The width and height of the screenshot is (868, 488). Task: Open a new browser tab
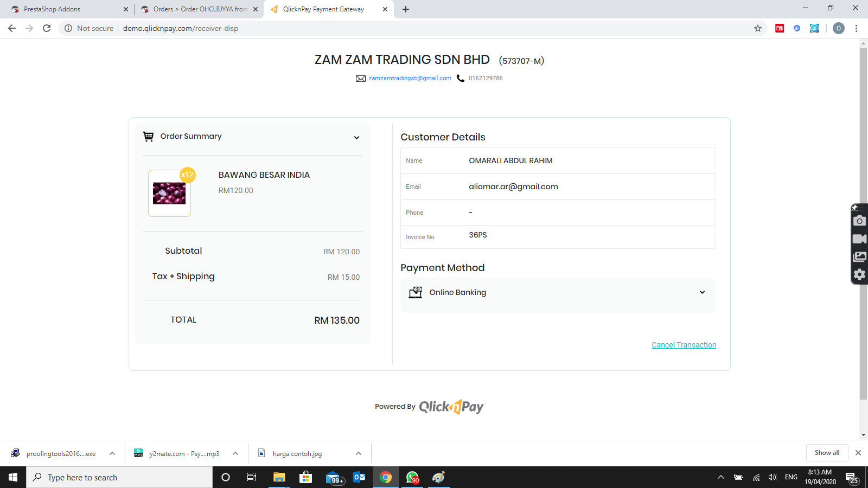[406, 9]
